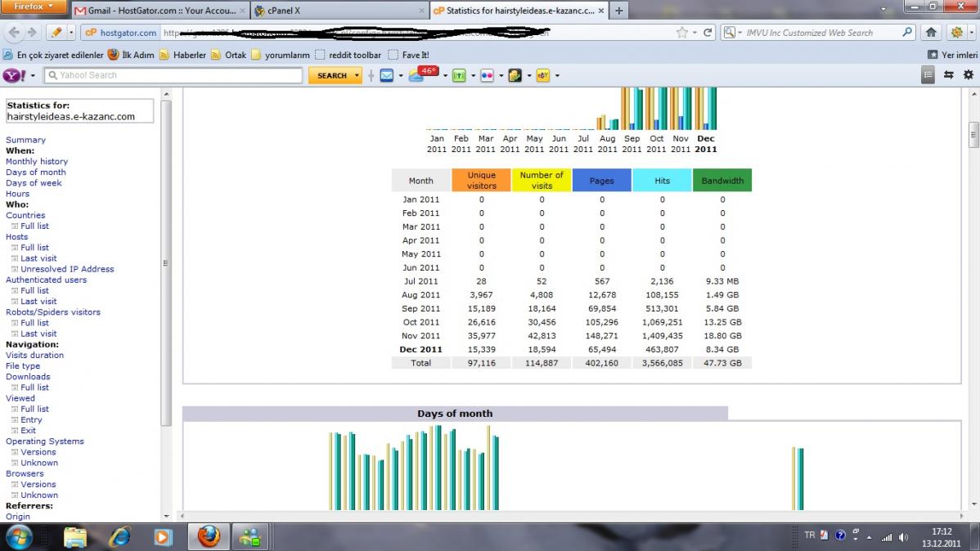Click into the Yahoo! Search input field
Viewport: 980px width, 551px height.
click(173, 75)
